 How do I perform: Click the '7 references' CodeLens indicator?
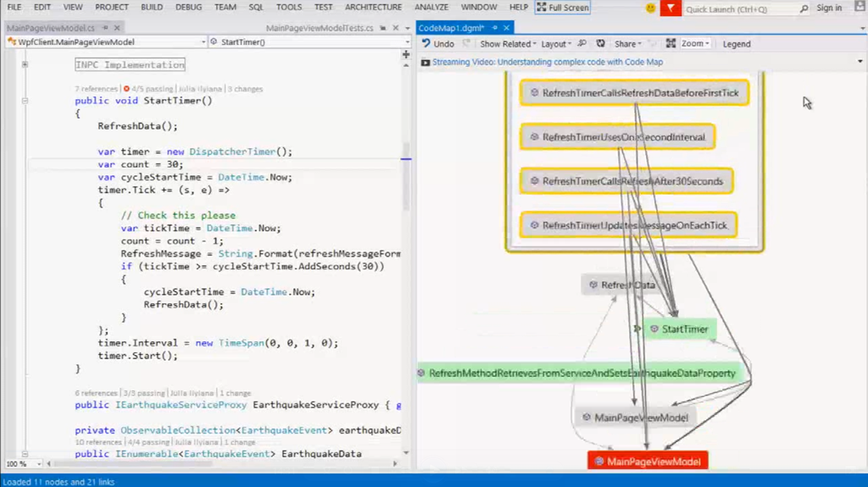click(x=97, y=89)
